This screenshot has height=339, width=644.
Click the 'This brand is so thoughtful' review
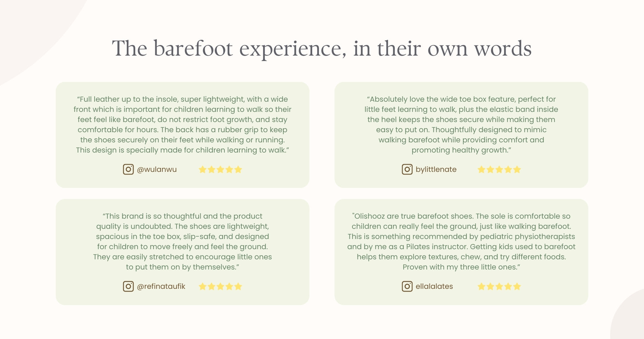(x=182, y=241)
